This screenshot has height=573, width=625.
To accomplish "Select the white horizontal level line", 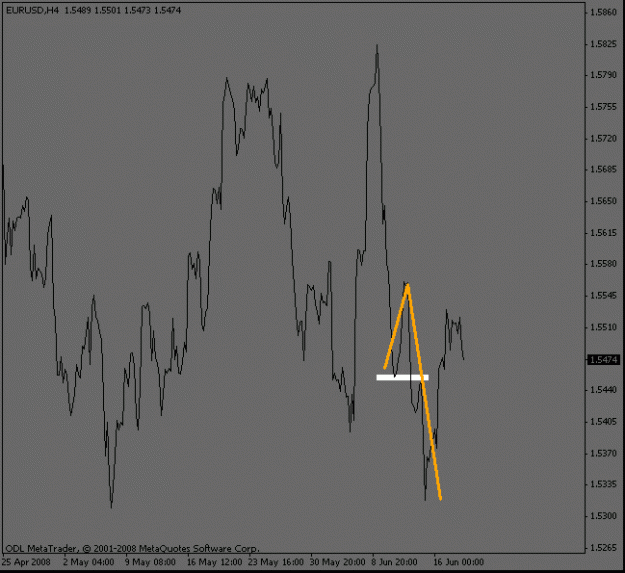I will 402,377.
